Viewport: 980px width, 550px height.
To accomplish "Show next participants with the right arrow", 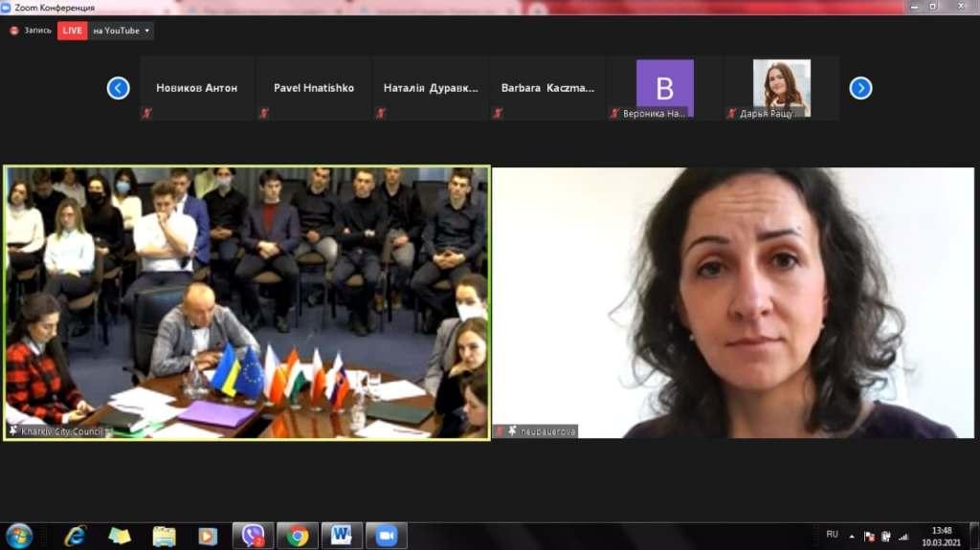I will (x=860, y=88).
